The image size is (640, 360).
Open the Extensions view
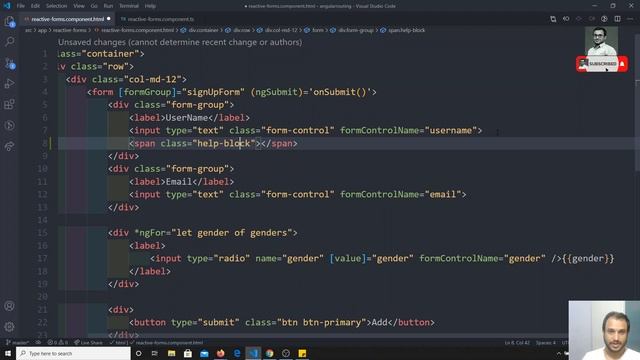[9, 104]
